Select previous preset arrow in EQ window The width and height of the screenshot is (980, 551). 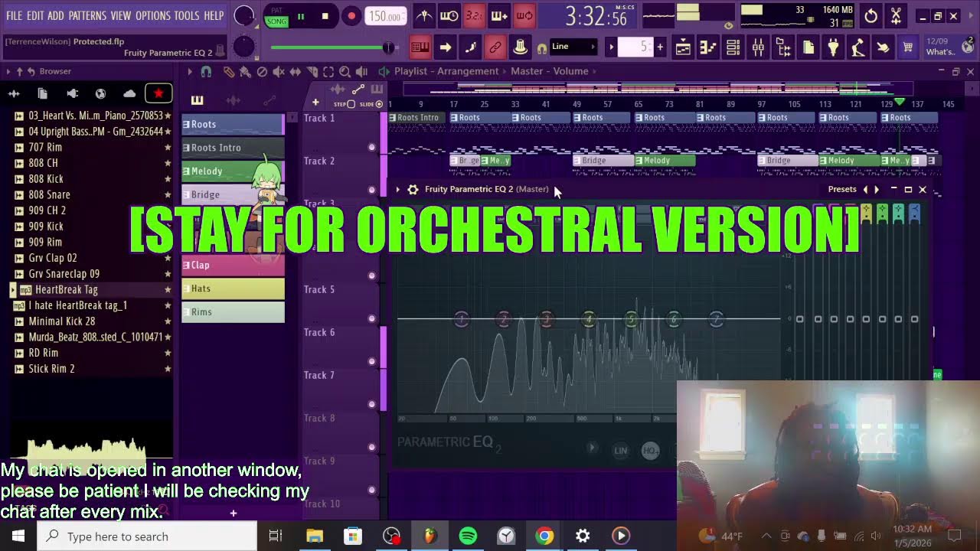pyautogui.click(x=866, y=189)
